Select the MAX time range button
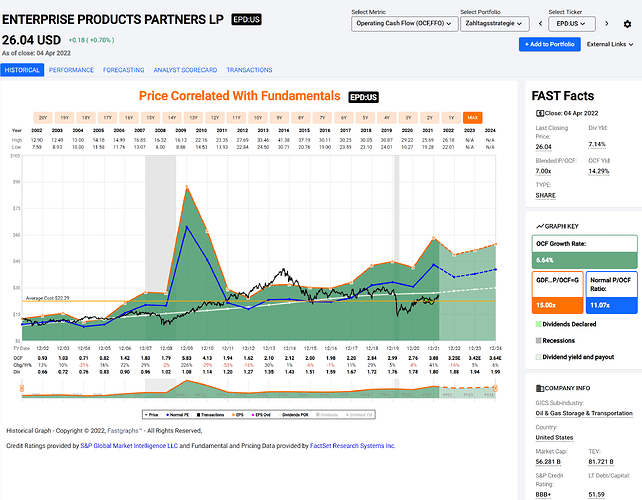Viewport: 642px width, 500px height. pos(472,118)
